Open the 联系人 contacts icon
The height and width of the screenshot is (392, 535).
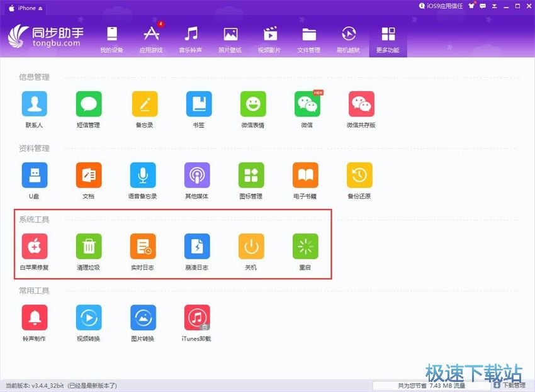34,104
